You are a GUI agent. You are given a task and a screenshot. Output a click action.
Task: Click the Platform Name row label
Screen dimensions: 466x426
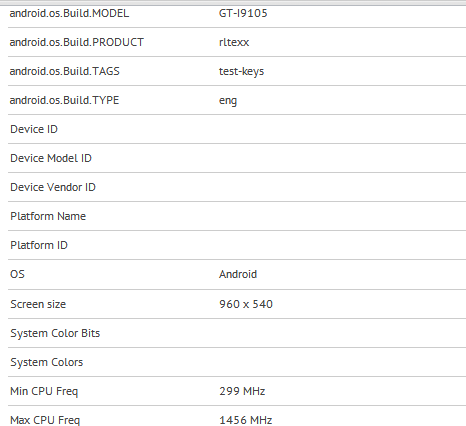48,216
